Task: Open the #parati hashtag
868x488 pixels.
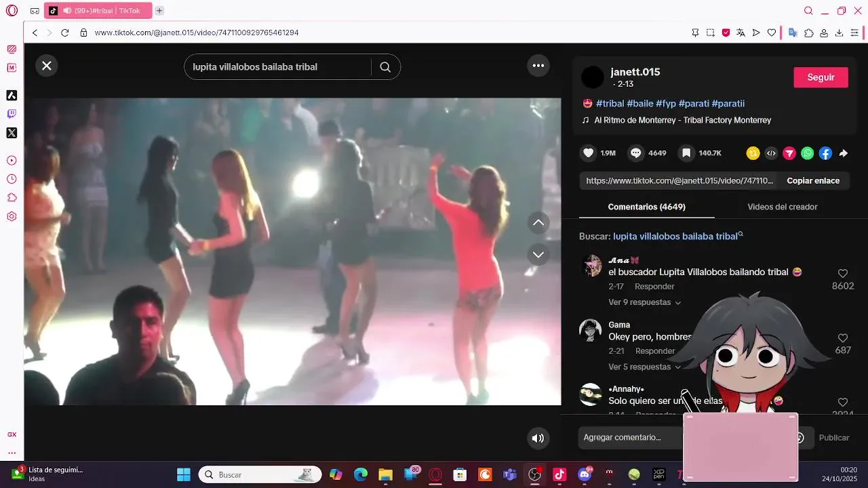Action: [694, 104]
